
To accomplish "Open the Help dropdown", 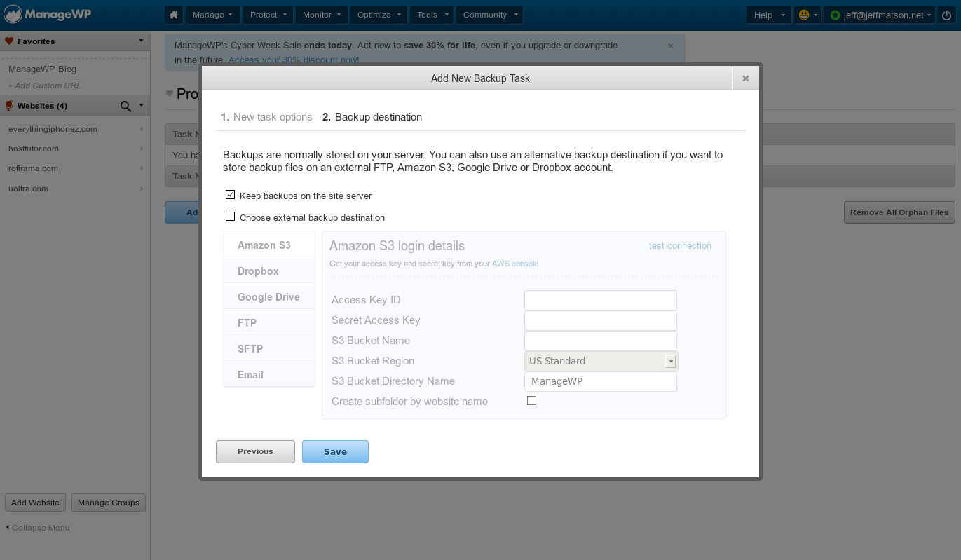I will pyautogui.click(x=769, y=15).
